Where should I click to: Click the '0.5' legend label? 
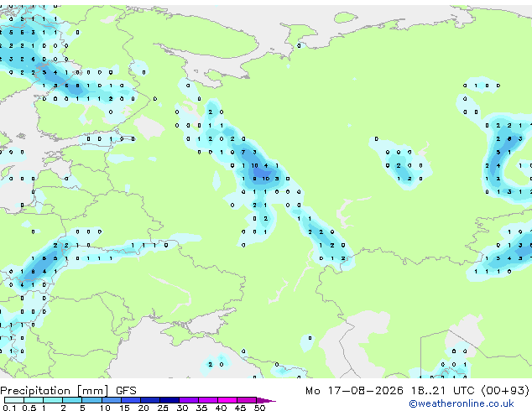click(29, 408)
